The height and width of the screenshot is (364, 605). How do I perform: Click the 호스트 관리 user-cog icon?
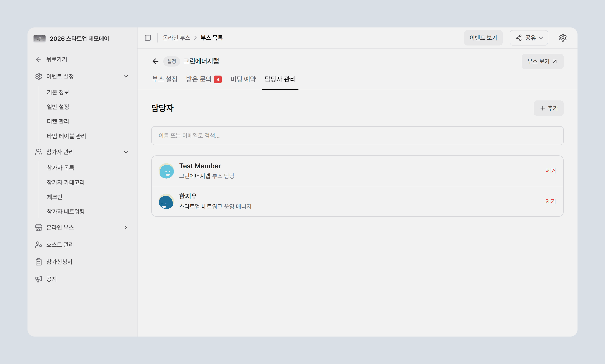click(x=38, y=244)
